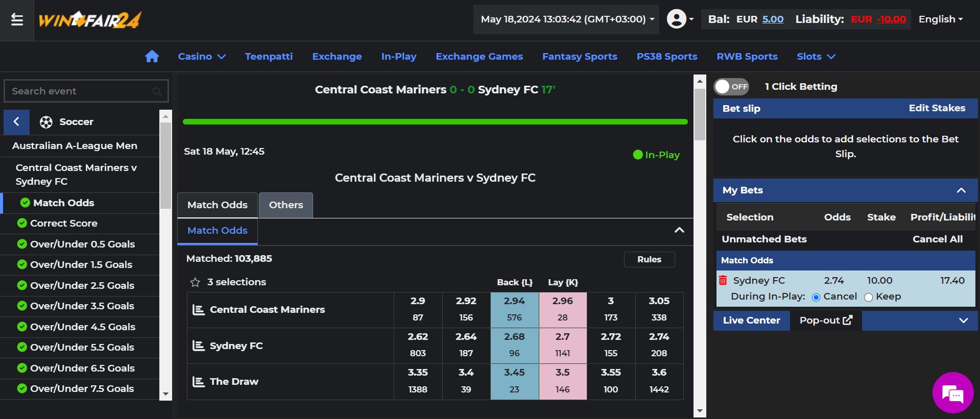Viewport: 980px width, 419px height.
Task: Click Central Coast Mariners odds 3.05 cell
Action: click(659, 310)
